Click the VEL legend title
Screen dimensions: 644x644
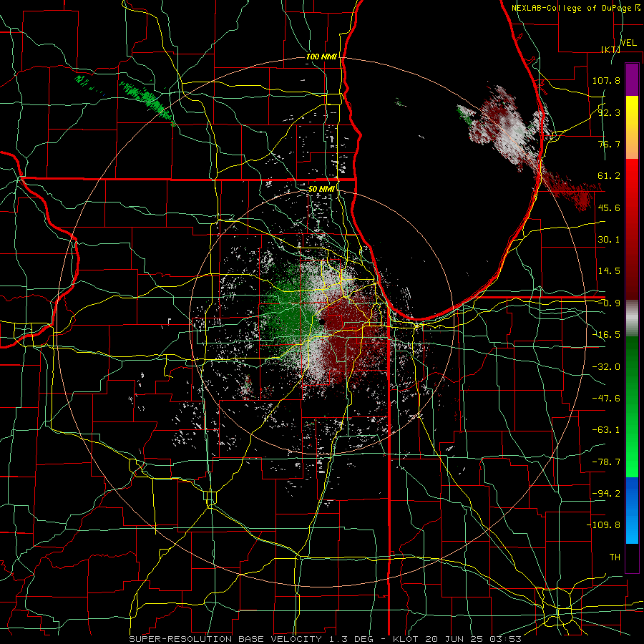tap(628, 43)
